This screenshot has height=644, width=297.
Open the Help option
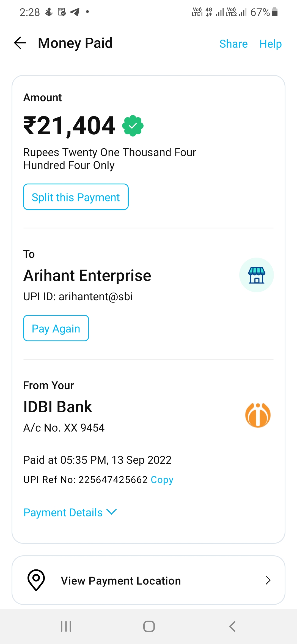tap(271, 44)
